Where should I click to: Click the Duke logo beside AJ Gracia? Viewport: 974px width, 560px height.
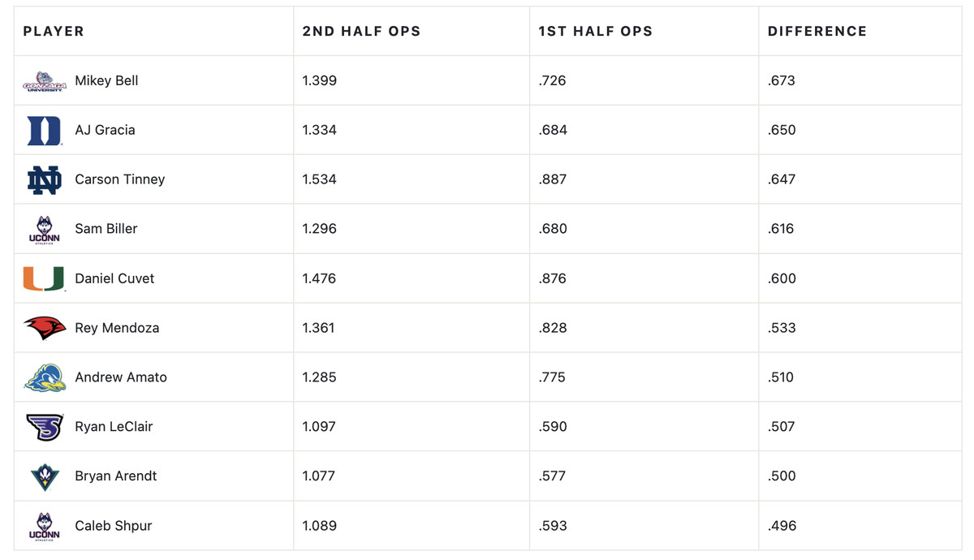tap(45, 131)
